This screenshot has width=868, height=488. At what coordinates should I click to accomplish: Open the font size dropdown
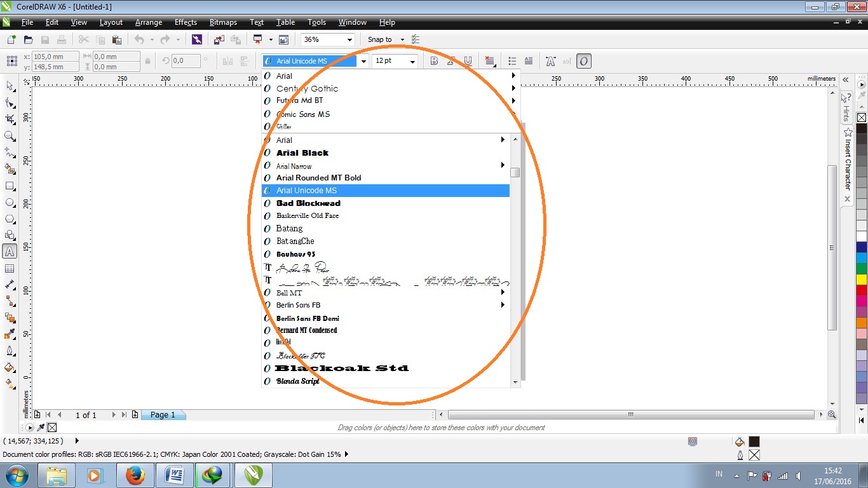click(x=412, y=60)
